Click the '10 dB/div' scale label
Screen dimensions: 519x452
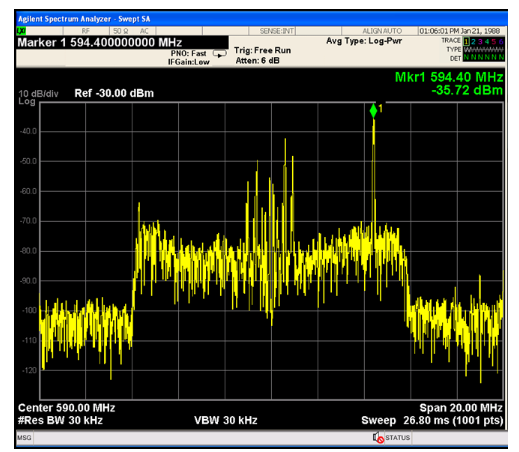coord(38,94)
